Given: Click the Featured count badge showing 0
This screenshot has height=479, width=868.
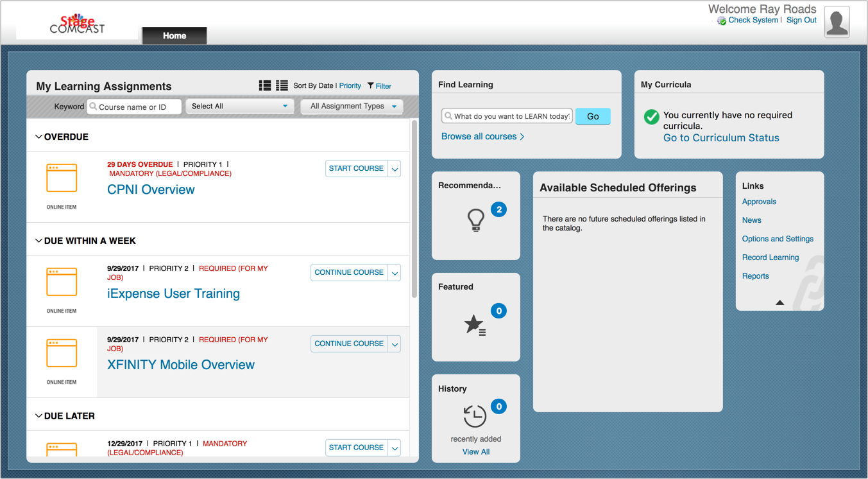Looking at the screenshot, I should [x=498, y=311].
